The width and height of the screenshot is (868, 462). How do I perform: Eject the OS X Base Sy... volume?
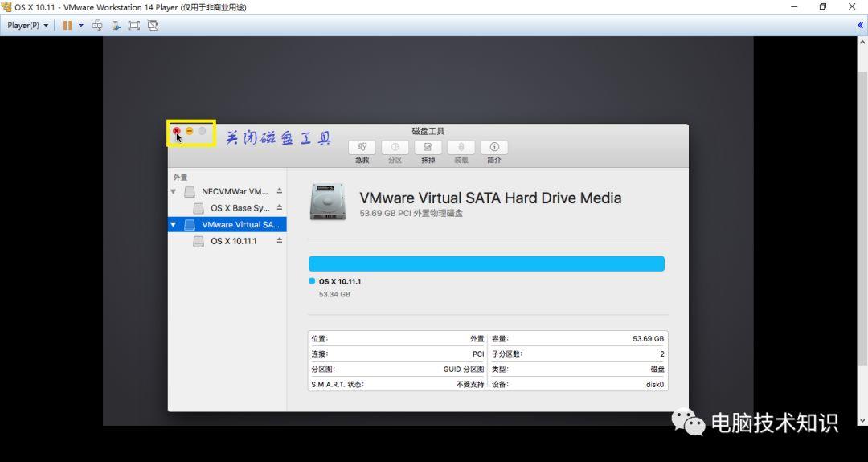[x=280, y=207]
